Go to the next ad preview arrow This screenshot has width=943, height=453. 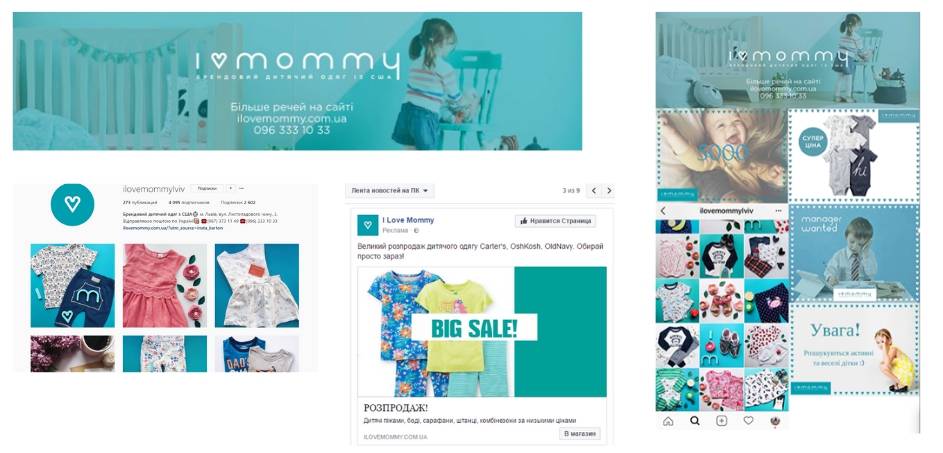608,191
